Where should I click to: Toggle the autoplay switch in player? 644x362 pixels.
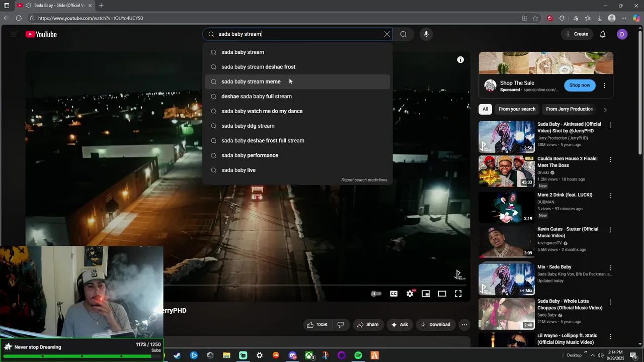pos(376,294)
